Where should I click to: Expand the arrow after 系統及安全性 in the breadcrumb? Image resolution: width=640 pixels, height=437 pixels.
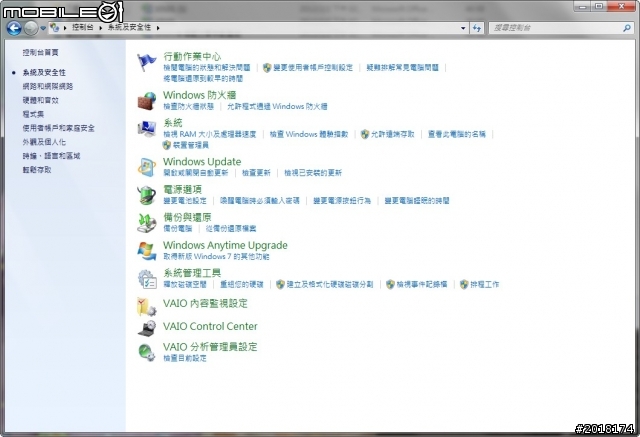point(158,28)
